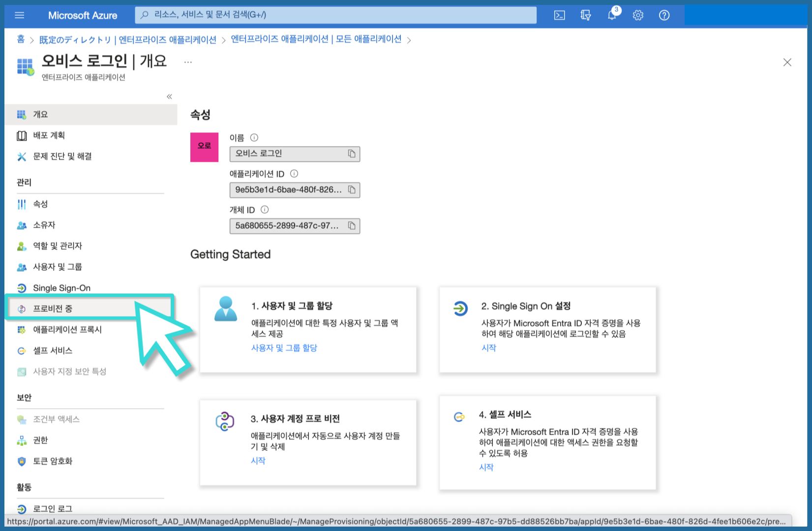Click 시작 under 사용자 계정 프로 비전
812x531 pixels.
tap(258, 461)
